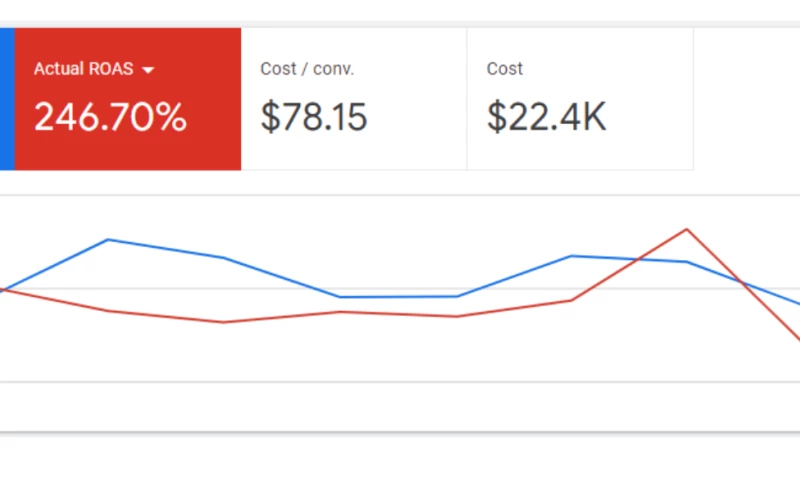Select the Cost scorecard
Image resolution: width=800 pixels, height=480 pixels.
580,99
